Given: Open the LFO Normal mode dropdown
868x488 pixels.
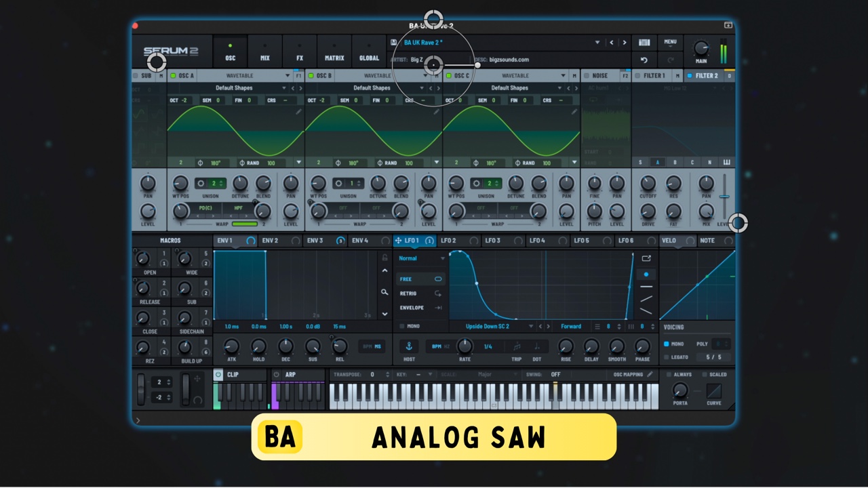Looking at the screenshot, I should coord(443,258).
